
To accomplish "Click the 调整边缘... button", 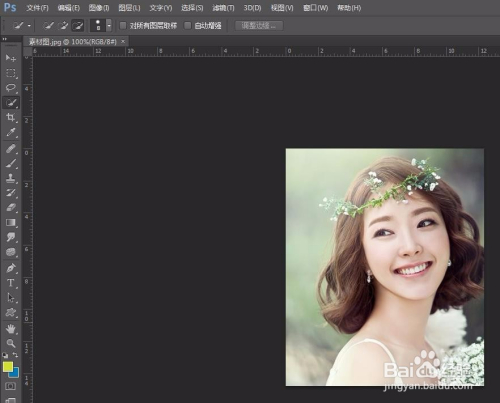I will 259,26.
